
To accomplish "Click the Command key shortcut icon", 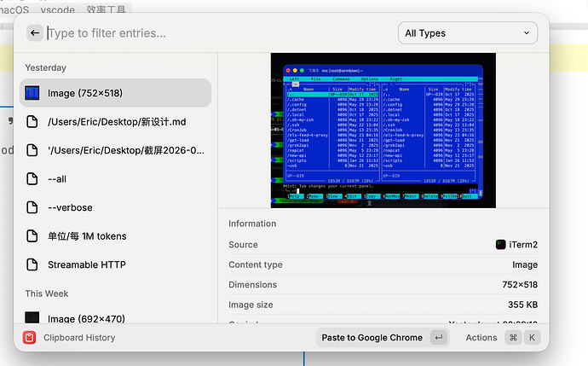I will (x=513, y=338).
